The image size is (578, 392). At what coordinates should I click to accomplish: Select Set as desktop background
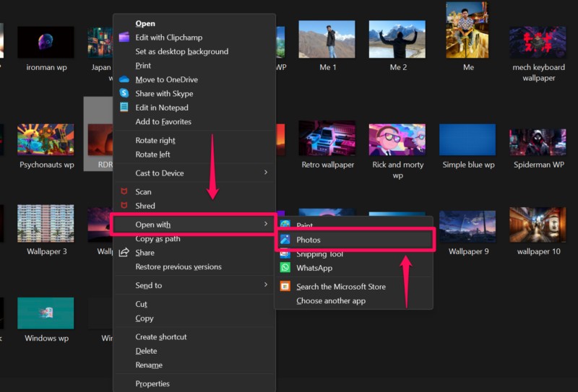click(181, 52)
